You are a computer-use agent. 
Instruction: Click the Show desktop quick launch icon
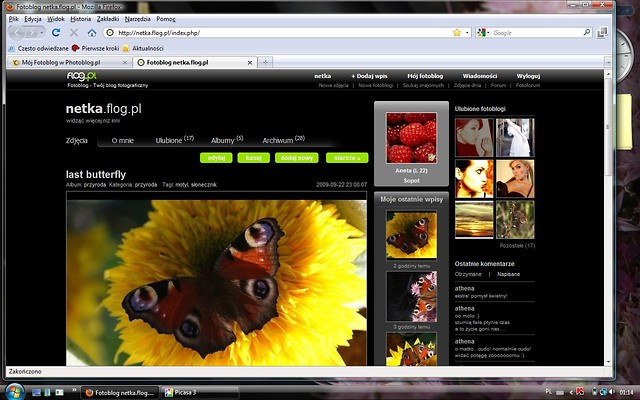36,393
